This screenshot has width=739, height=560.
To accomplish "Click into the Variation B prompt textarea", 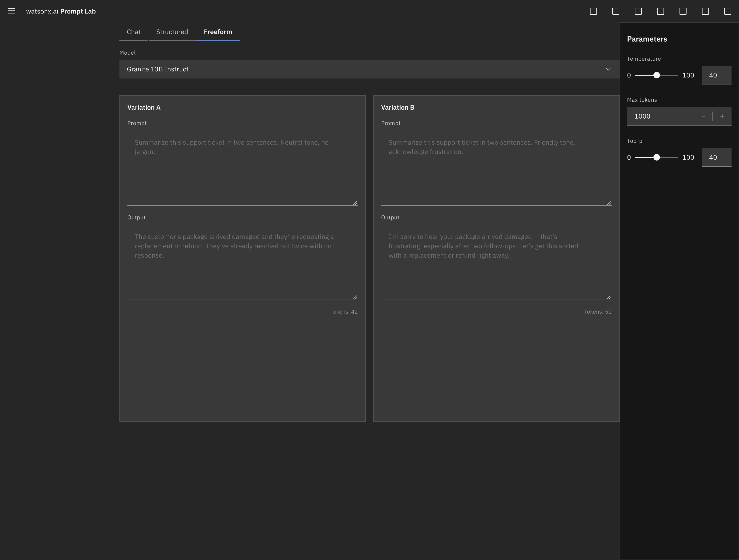I will click(x=496, y=168).
